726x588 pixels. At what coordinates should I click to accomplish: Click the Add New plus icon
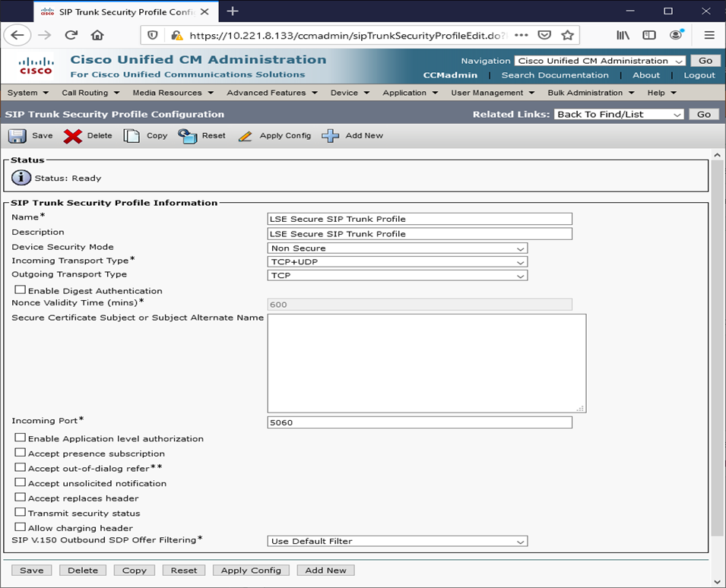[x=330, y=136]
